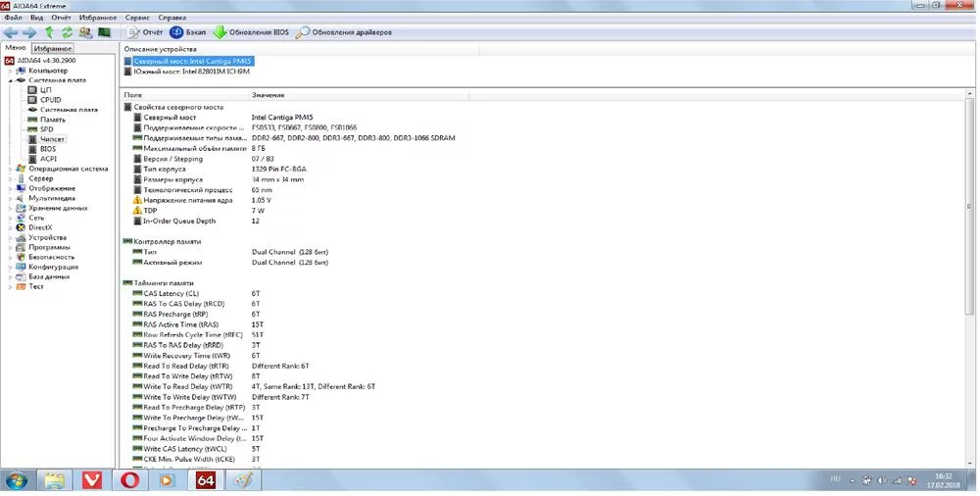
Task: Select Безопасность in the tree
Action: [45, 257]
